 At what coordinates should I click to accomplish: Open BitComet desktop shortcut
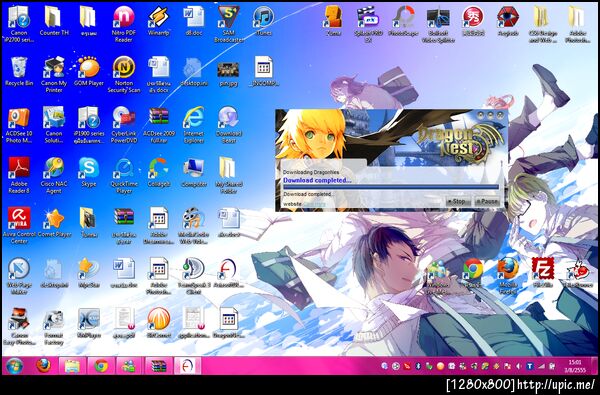[158, 323]
